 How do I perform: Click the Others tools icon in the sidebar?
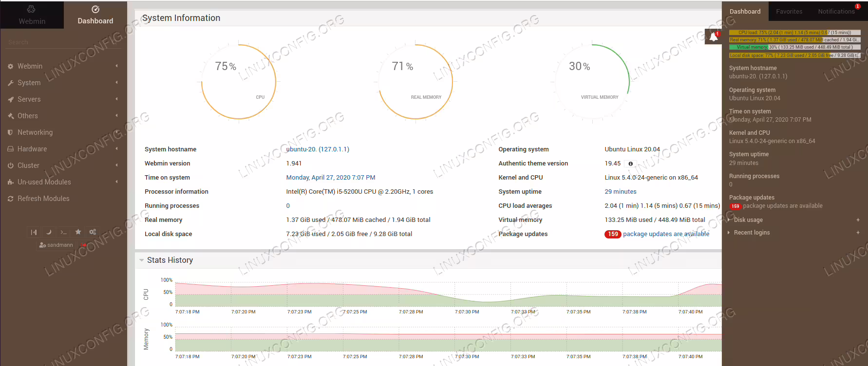point(10,116)
